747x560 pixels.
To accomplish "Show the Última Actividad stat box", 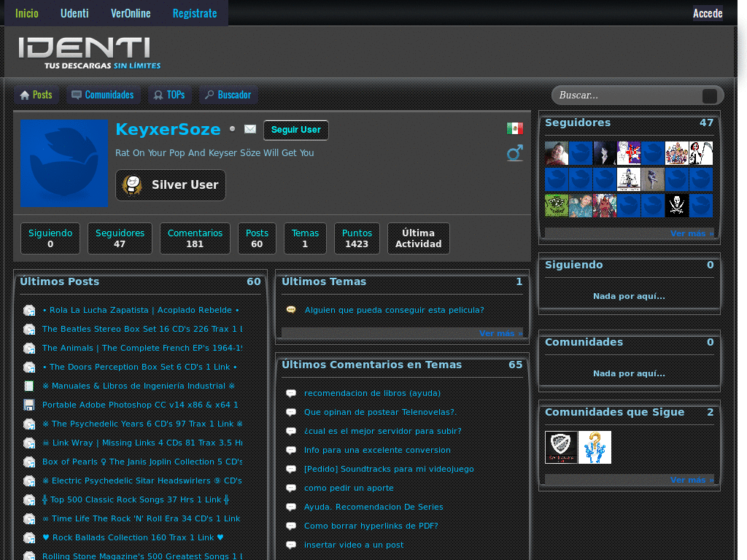I will 418,238.
